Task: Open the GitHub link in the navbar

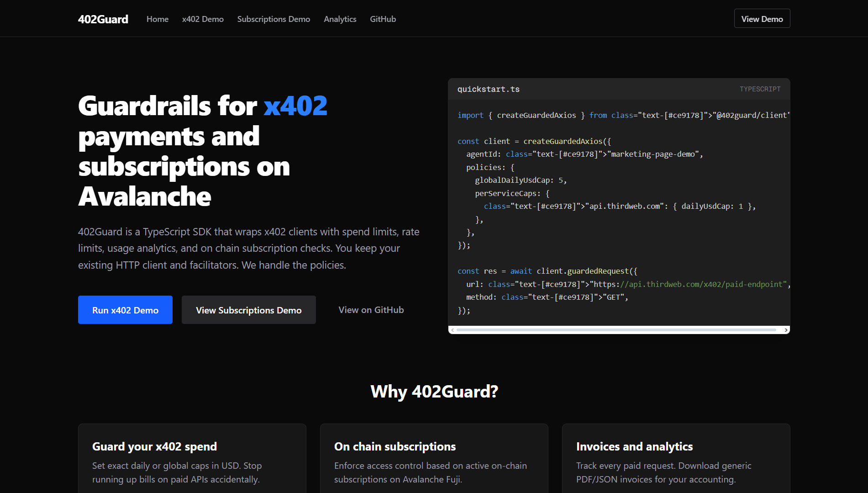Action: coord(383,19)
